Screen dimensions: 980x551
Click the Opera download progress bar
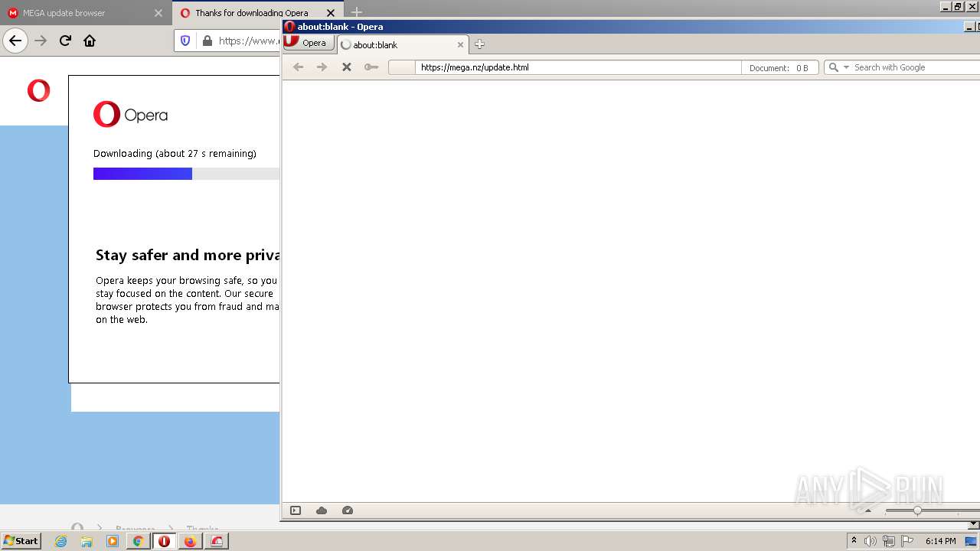coord(186,174)
